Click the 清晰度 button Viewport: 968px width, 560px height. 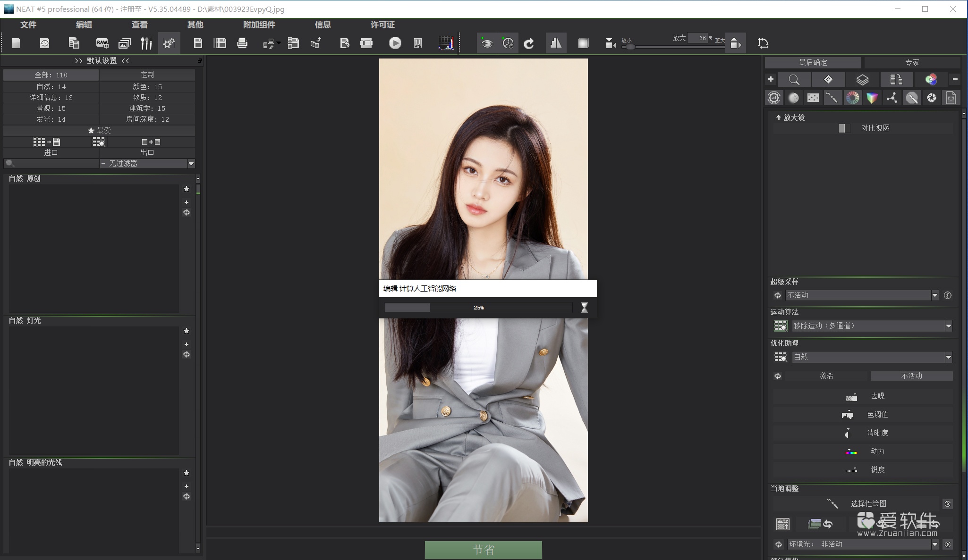(863, 433)
